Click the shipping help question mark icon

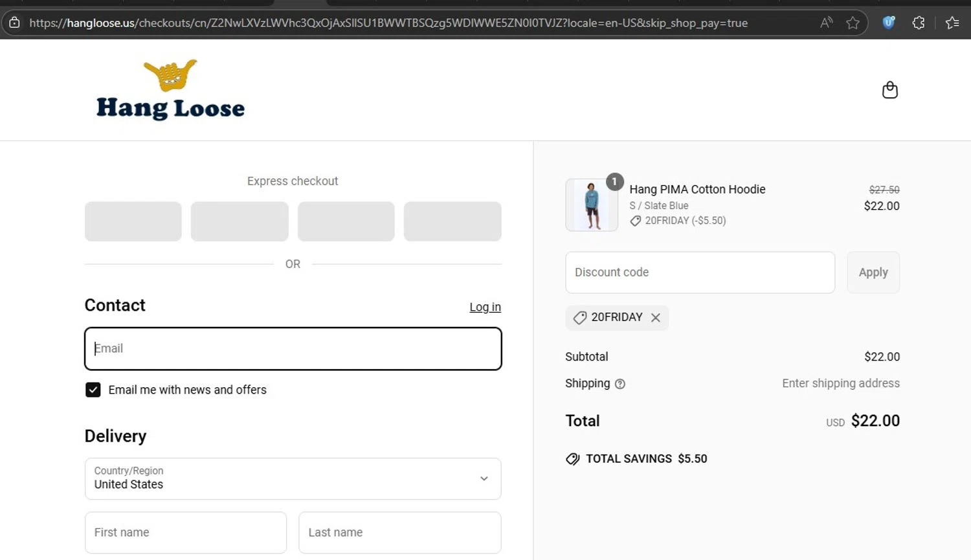pyautogui.click(x=620, y=384)
